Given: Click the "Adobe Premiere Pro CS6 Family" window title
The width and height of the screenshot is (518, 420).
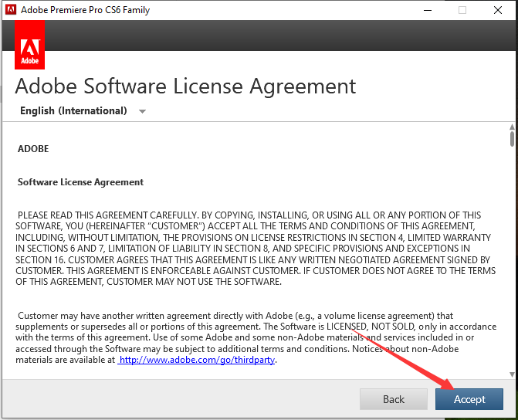Looking at the screenshot, I should click(x=85, y=10).
